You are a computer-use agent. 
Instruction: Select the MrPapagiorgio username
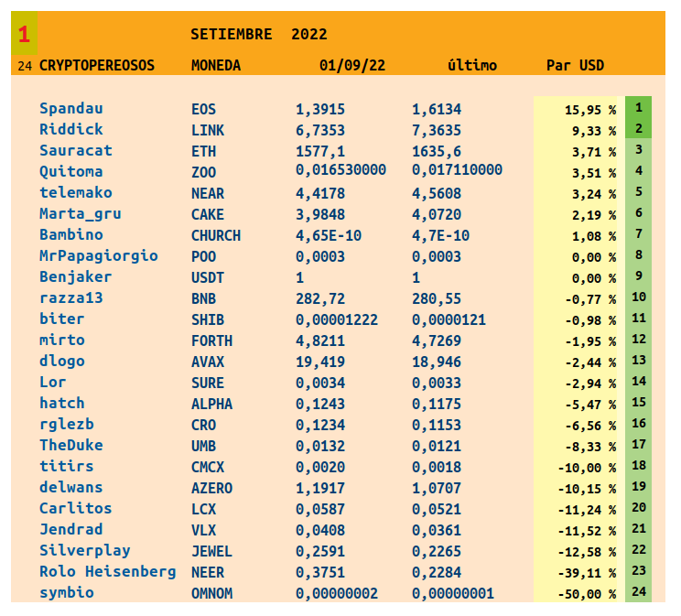coord(99,256)
